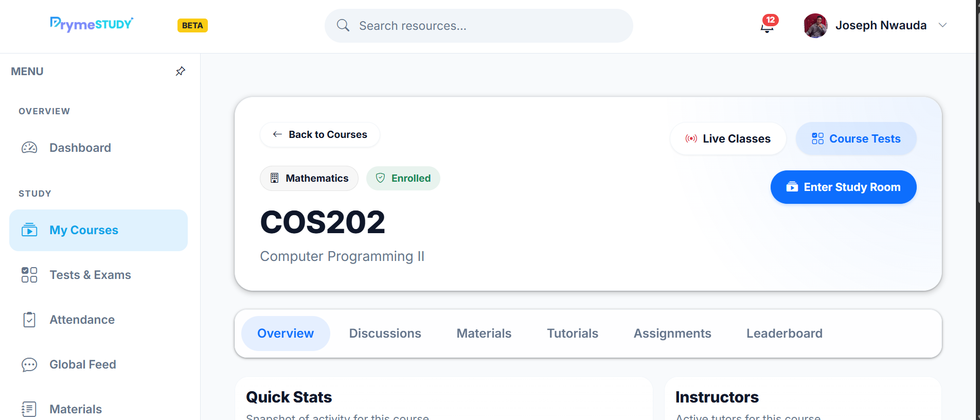View the course Tutorials tab
This screenshot has width=980, height=420.
tap(572, 334)
